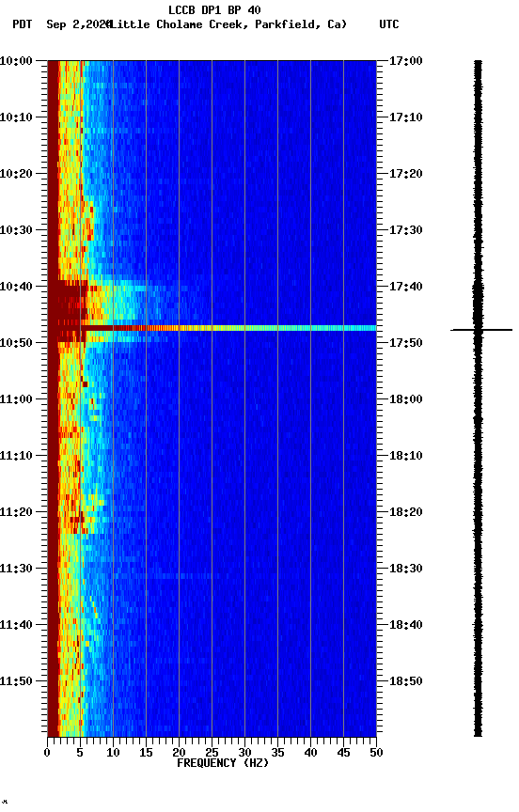This screenshot has height=812, width=519.
Task: Click the '10:00' PDT time label
Action: [x=16, y=61]
